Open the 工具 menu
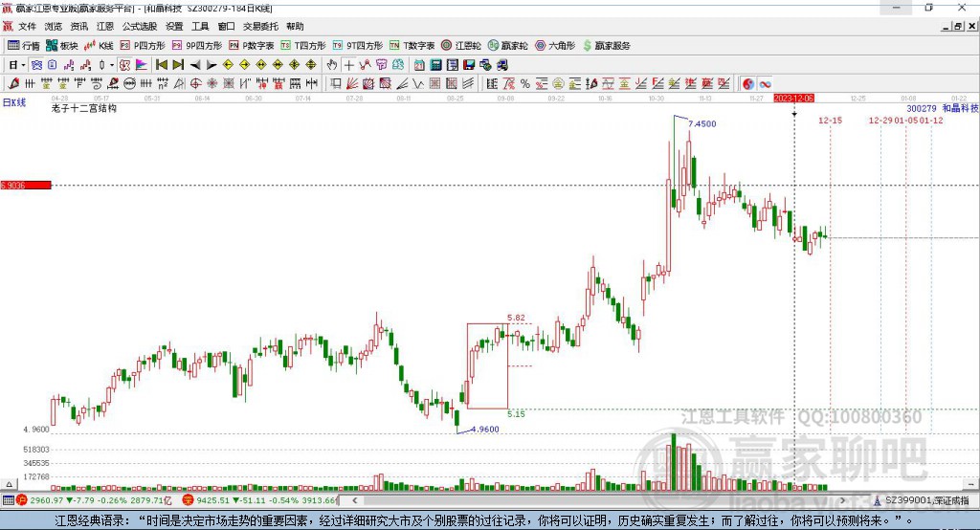The width and height of the screenshot is (980, 530). pyautogui.click(x=200, y=26)
